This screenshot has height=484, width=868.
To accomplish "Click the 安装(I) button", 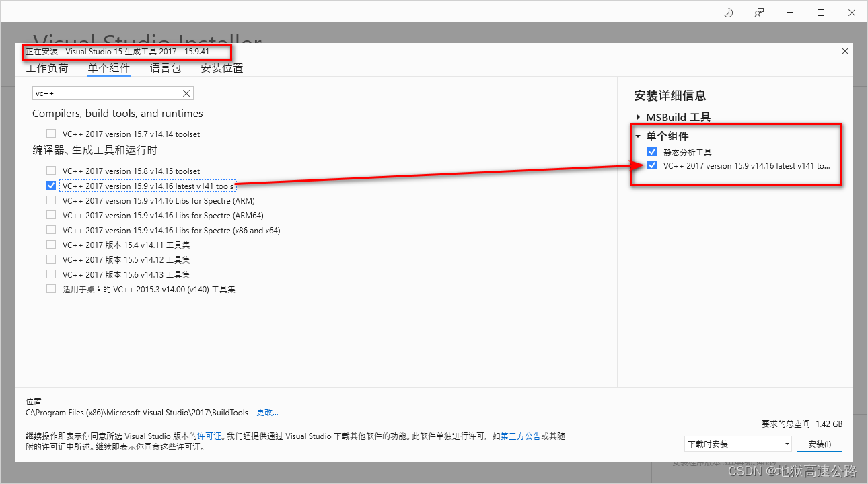I will pos(820,444).
